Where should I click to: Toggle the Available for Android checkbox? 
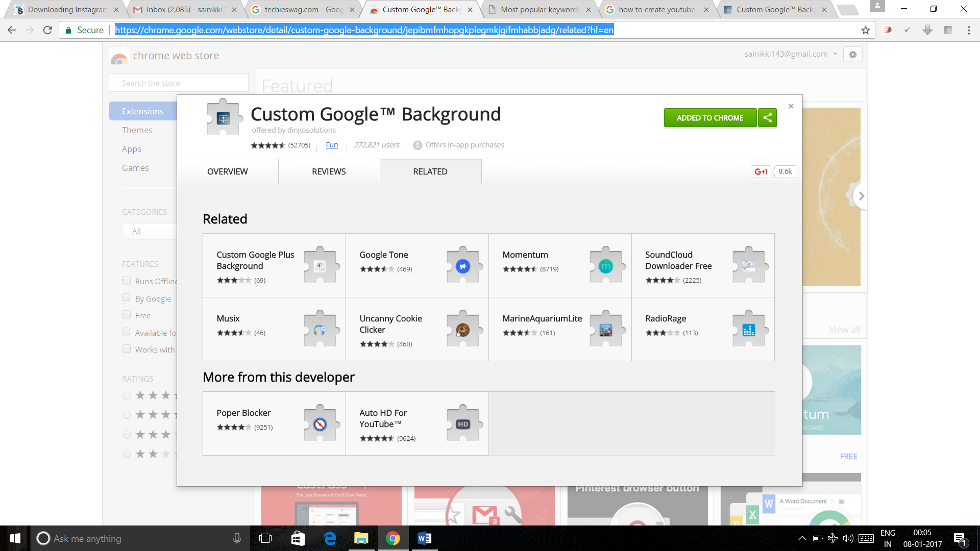point(127,332)
